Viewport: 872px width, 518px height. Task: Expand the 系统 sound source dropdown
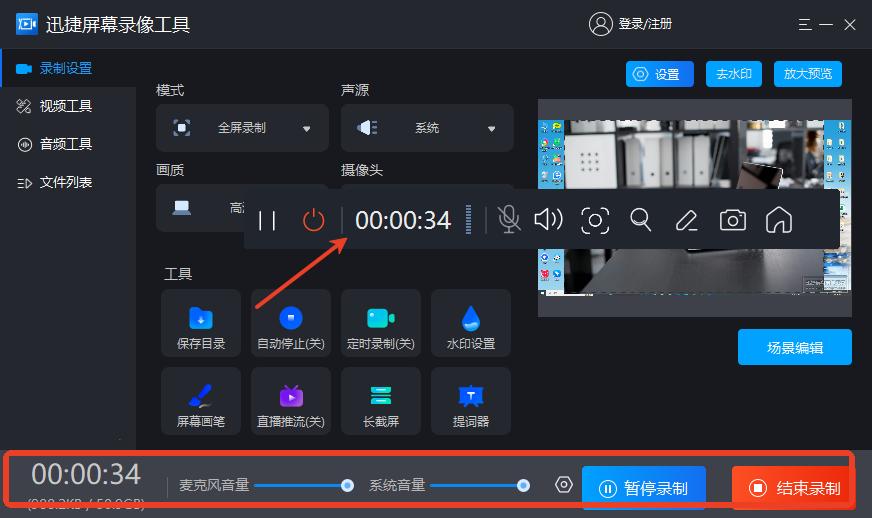427,128
